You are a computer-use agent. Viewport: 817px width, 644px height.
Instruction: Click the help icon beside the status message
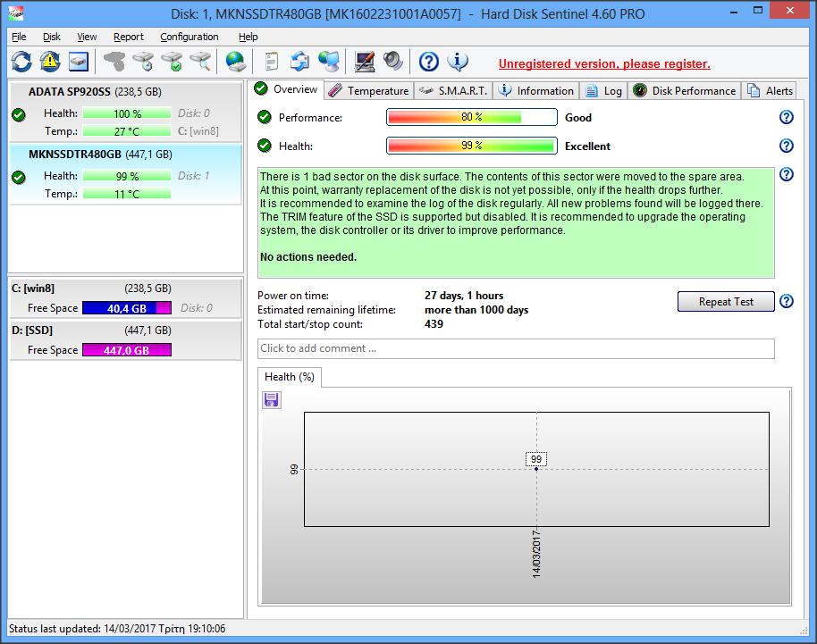(787, 174)
